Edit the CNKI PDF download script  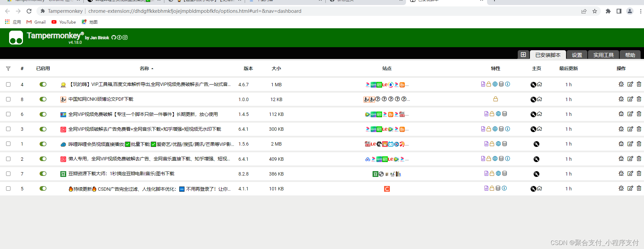(x=630, y=99)
